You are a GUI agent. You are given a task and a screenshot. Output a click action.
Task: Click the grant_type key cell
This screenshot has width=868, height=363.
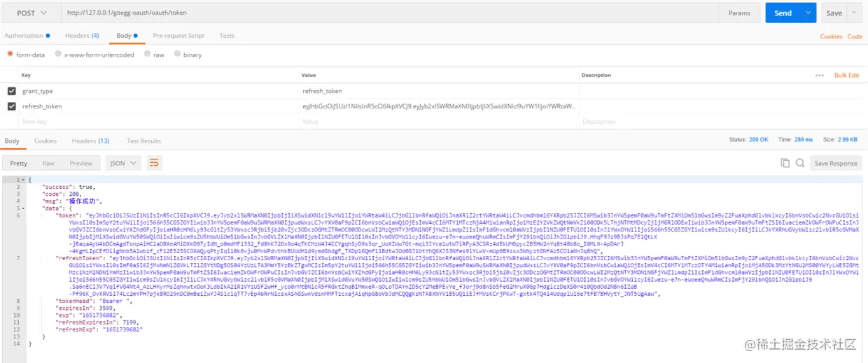pyautogui.click(x=158, y=92)
